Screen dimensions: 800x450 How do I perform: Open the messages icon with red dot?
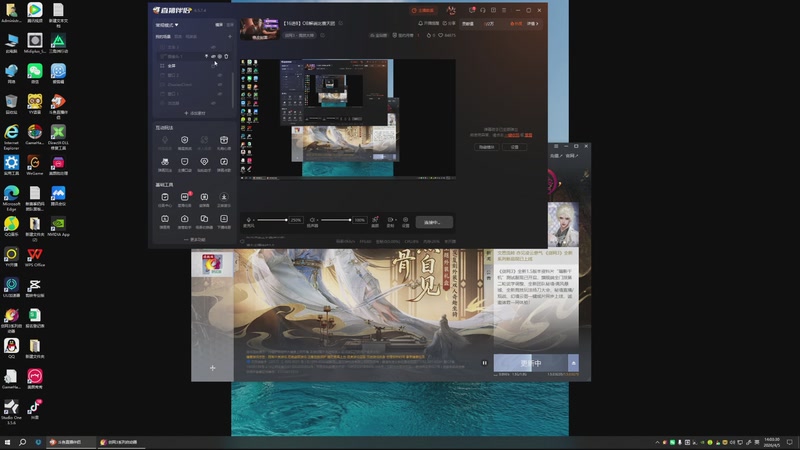471,10
